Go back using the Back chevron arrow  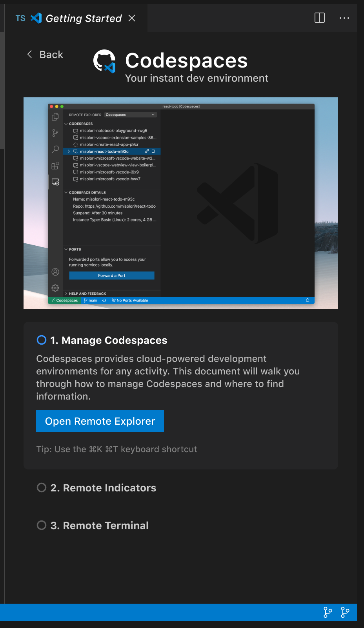pyautogui.click(x=29, y=54)
